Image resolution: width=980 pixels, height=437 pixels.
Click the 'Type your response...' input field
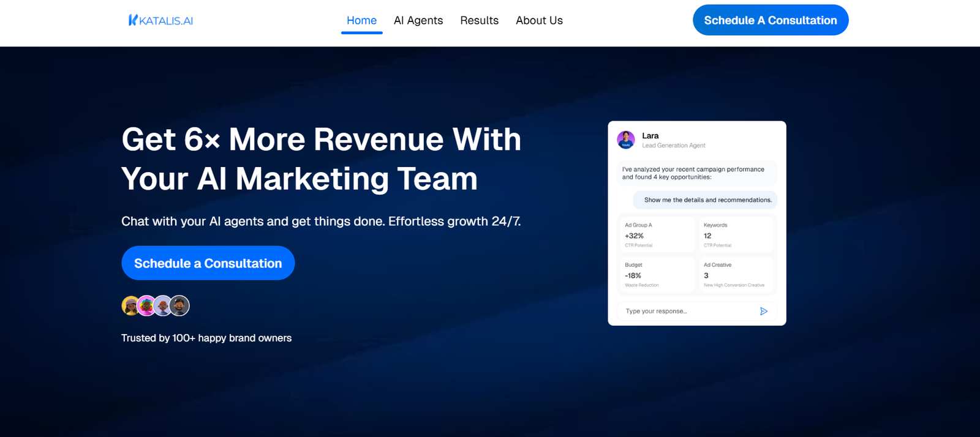[686, 312]
